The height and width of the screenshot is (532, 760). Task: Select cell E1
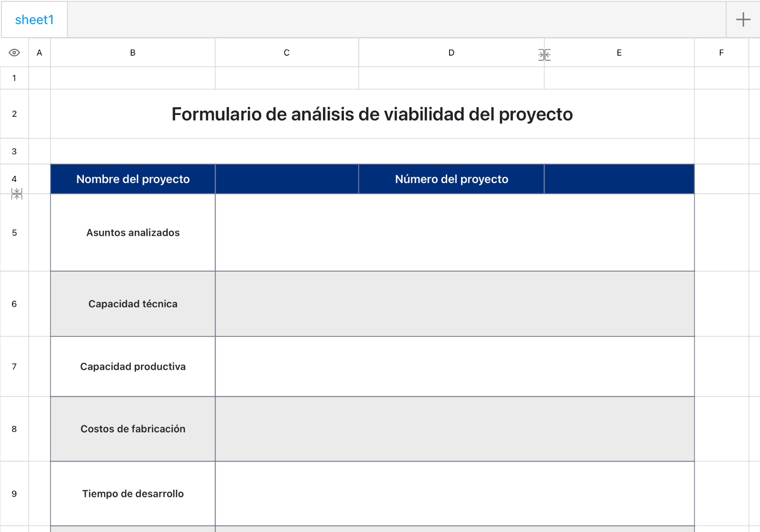click(619, 78)
